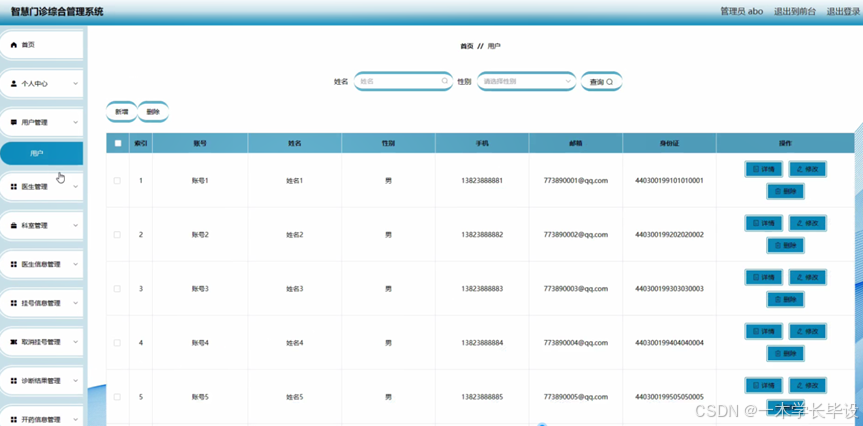Click 修改 for the 账号1 row
Viewport: 863px width, 426px height.
coord(807,169)
